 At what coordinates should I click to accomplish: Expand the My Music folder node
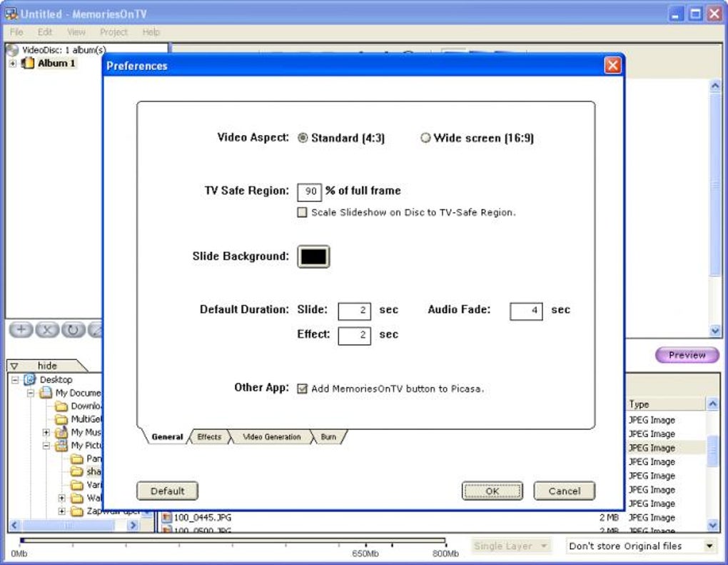[46, 433]
